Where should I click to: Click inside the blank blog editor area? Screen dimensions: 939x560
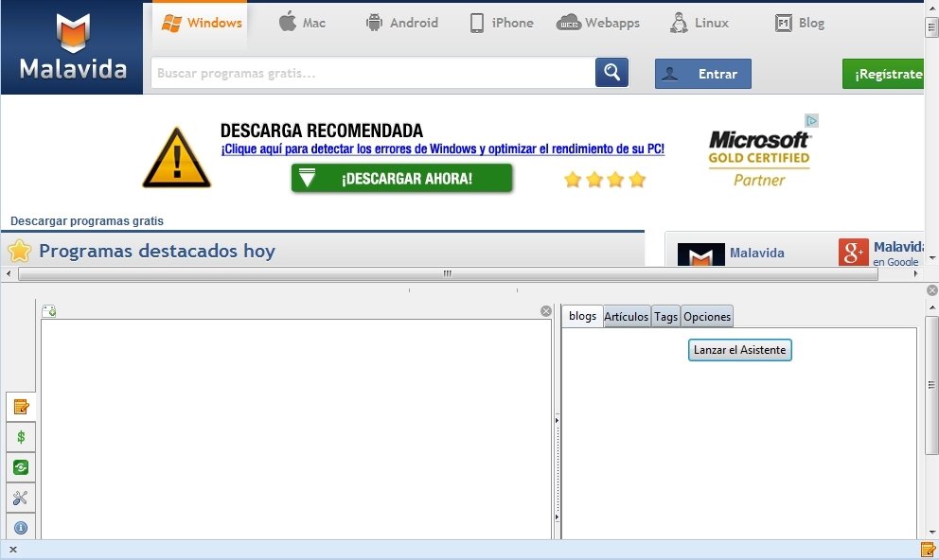pyautogui.click(x=296, y=429)
